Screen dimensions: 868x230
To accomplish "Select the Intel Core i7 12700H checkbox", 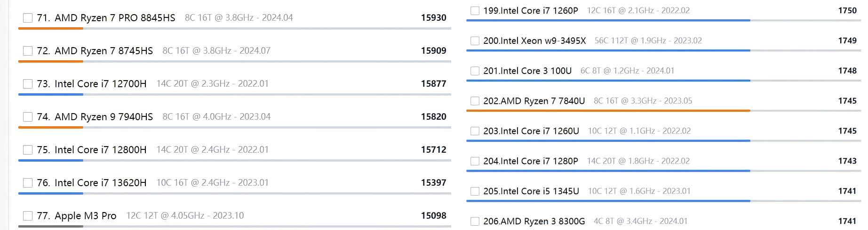I will coord(28,84).
